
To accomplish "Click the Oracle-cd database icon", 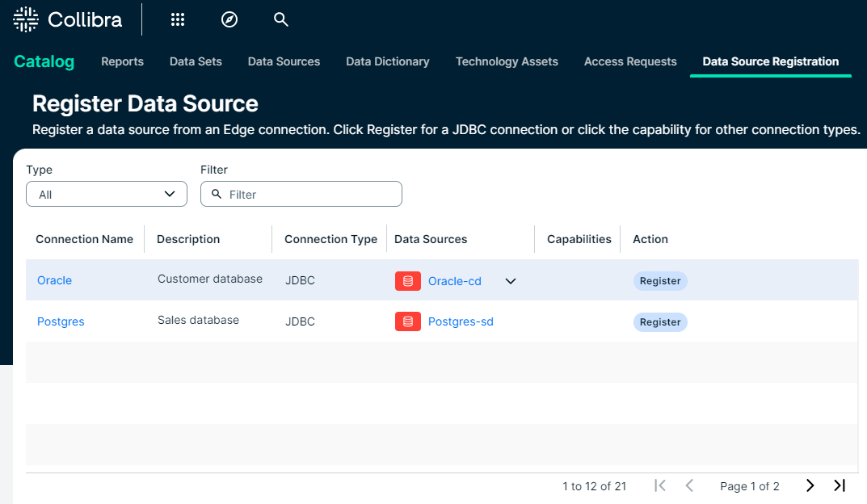I will tap(408, 281).
